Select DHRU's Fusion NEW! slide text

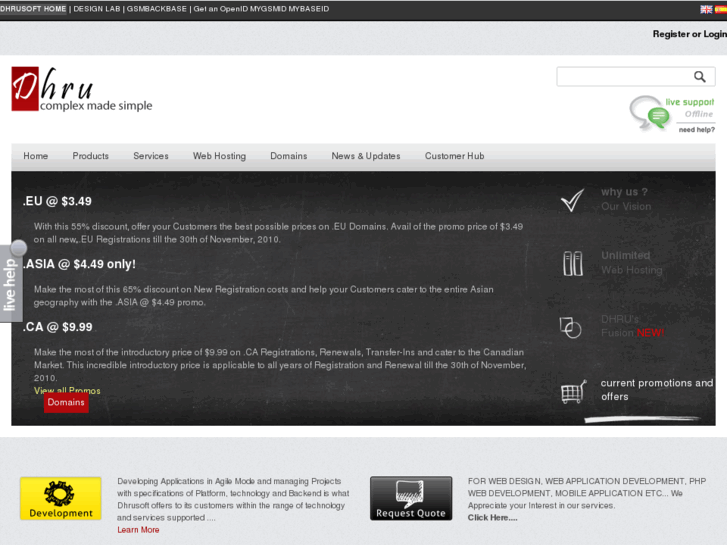point(632,326)
